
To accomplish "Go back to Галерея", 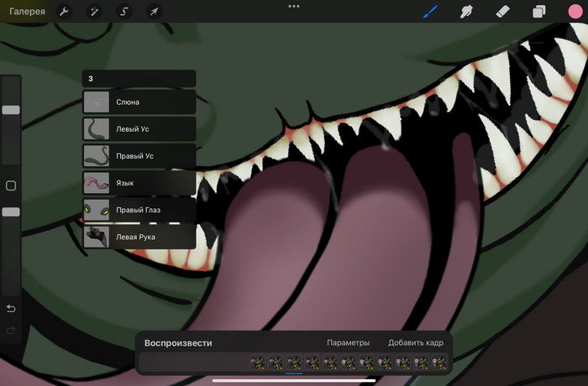I will tap(27, 12).
